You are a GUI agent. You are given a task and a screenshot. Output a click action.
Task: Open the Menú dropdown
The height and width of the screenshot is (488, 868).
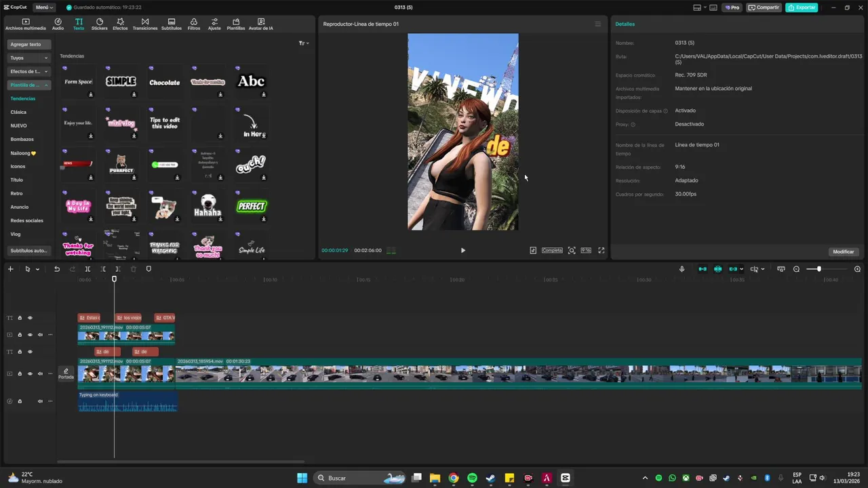tap(44, 7)
